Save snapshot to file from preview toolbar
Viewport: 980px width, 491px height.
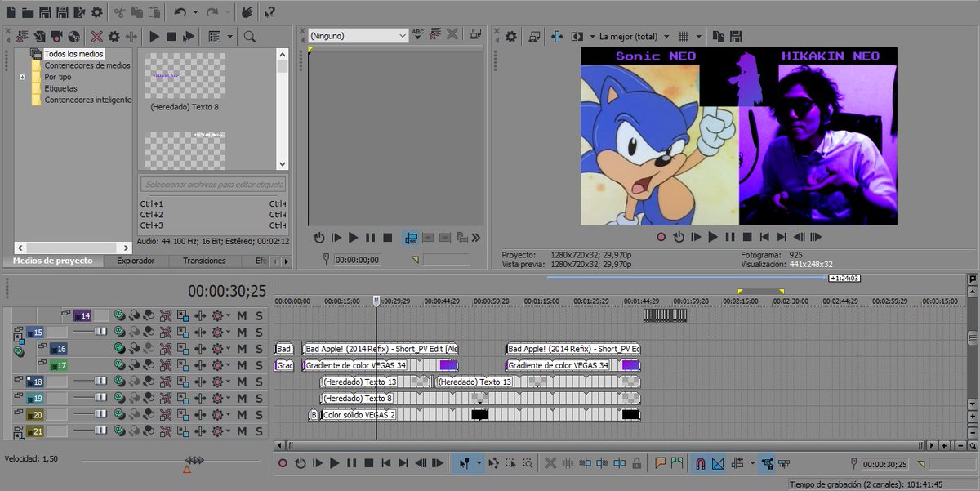(736, 37)
